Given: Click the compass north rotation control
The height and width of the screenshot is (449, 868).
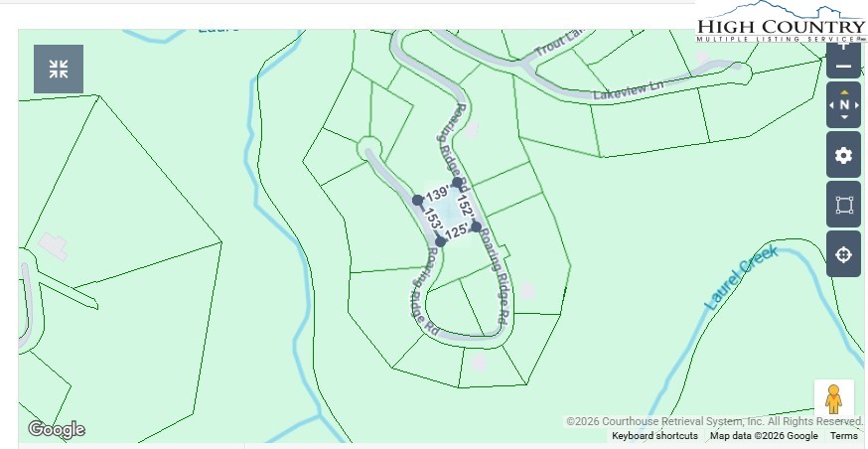Looking at the screenshot, I should tap(843, 104).
